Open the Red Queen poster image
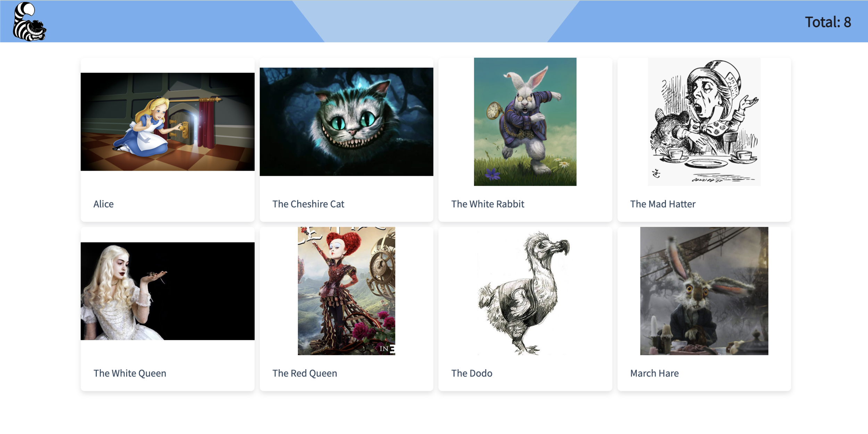This screenshot has height=434, width=868. click(x=346, y=291)
